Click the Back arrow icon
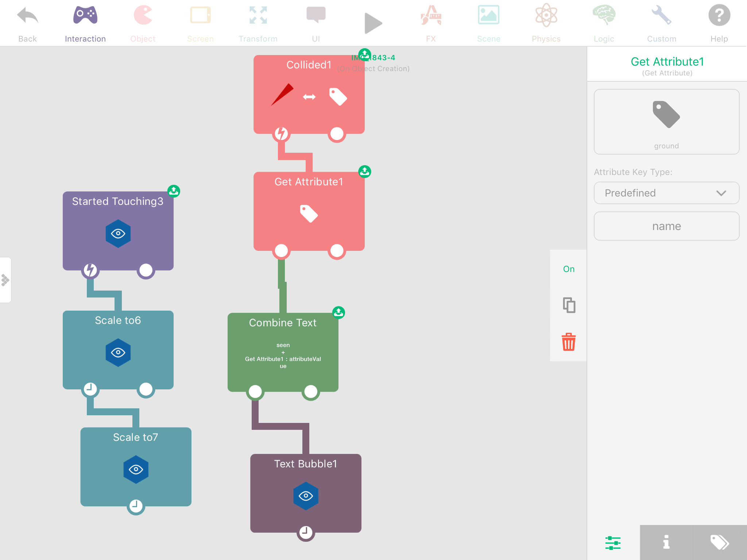This screenshot has width=747, height=560. coord(27,16)
